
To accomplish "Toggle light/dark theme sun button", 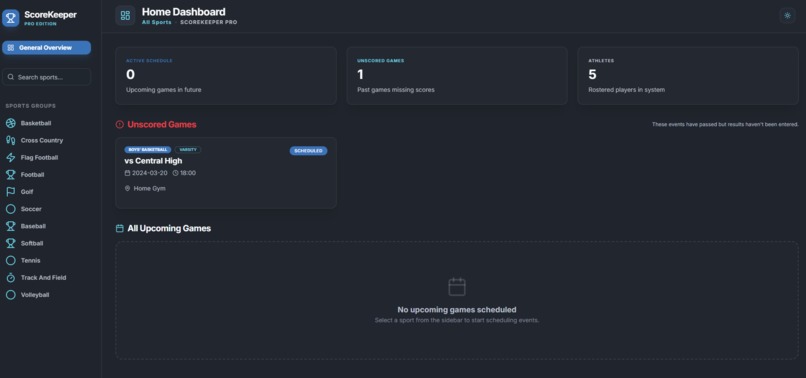I will point(787,16).
